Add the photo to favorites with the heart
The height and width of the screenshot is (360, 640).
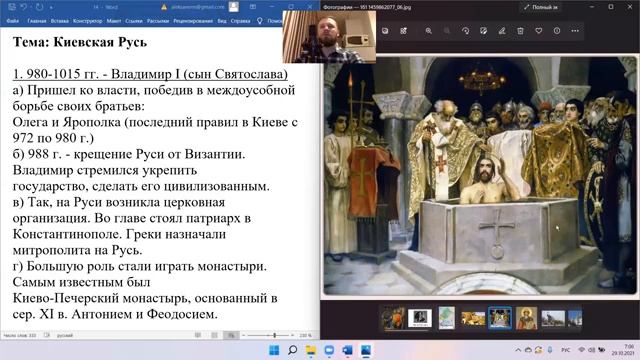[x=539, y=31]
